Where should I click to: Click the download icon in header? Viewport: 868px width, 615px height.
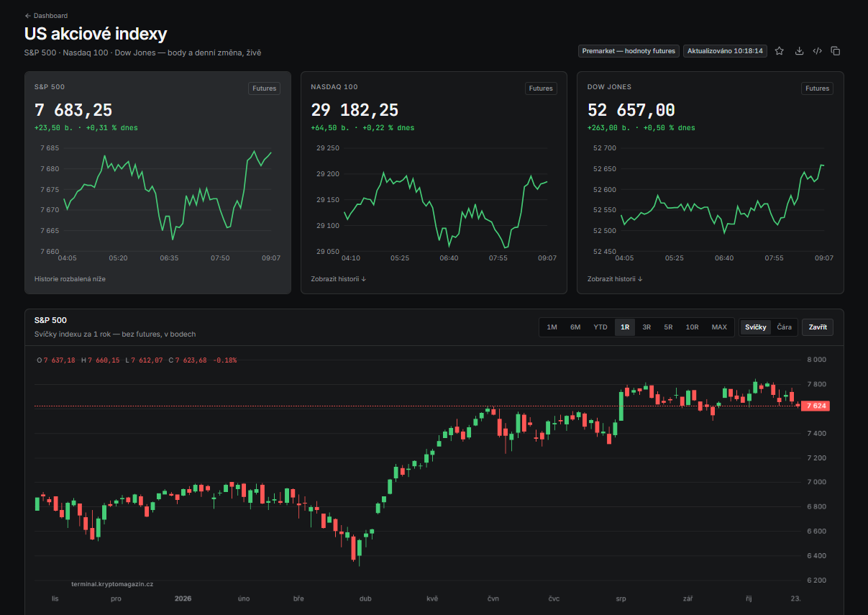point(799,51)
